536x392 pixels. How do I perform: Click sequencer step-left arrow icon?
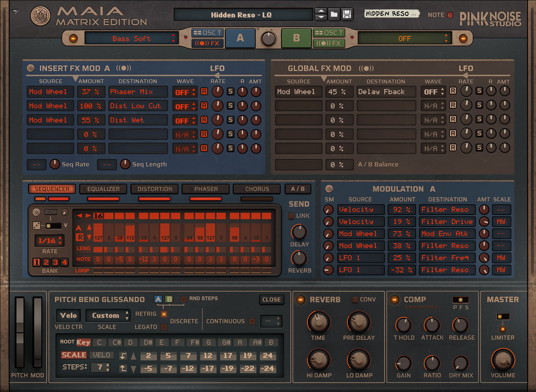coord(79,216)
